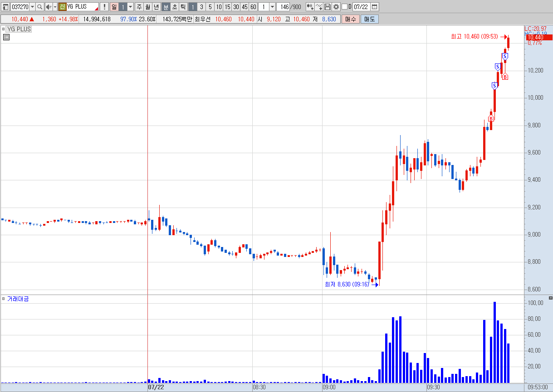553x392 pixels.
Task: Select the 일 (daily) chart period toggle
Action: click(x=114, y=7)
